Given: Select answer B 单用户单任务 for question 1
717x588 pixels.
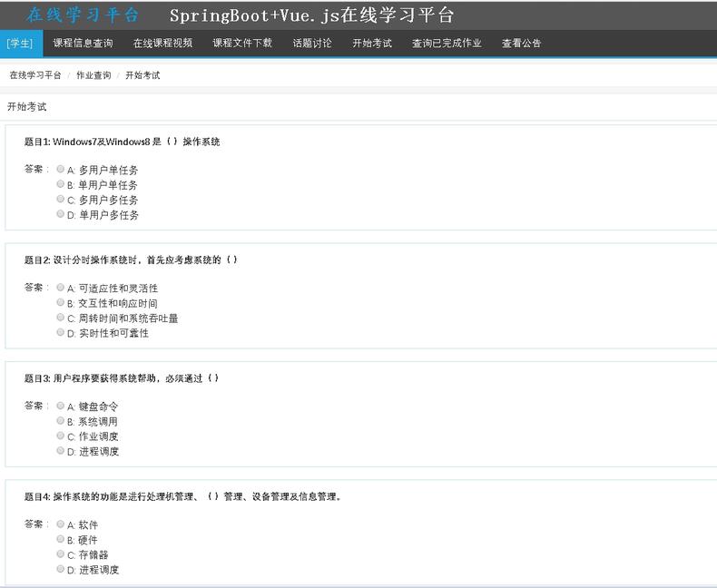Looking at the screenshot, I should [x=61, y=184].
